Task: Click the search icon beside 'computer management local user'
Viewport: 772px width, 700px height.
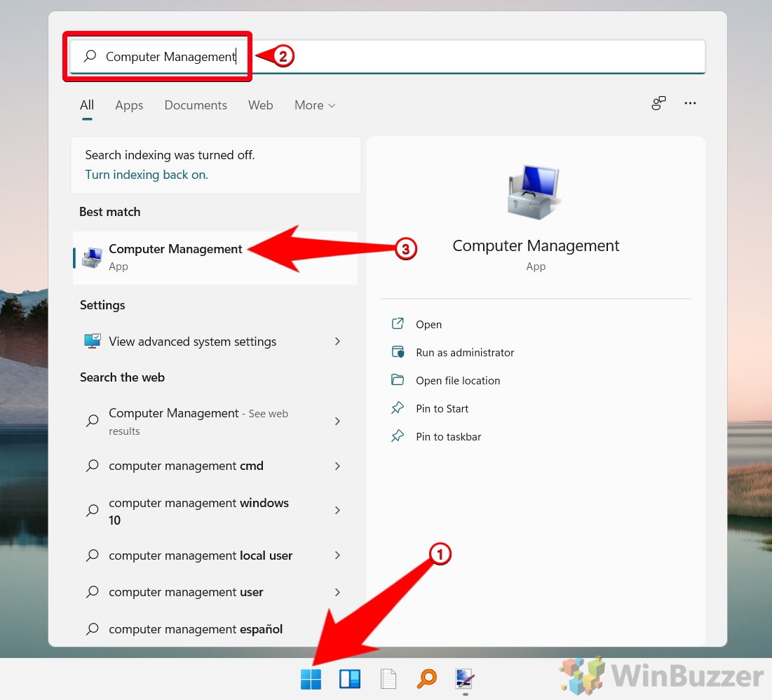Action: [x=93, y=556]
